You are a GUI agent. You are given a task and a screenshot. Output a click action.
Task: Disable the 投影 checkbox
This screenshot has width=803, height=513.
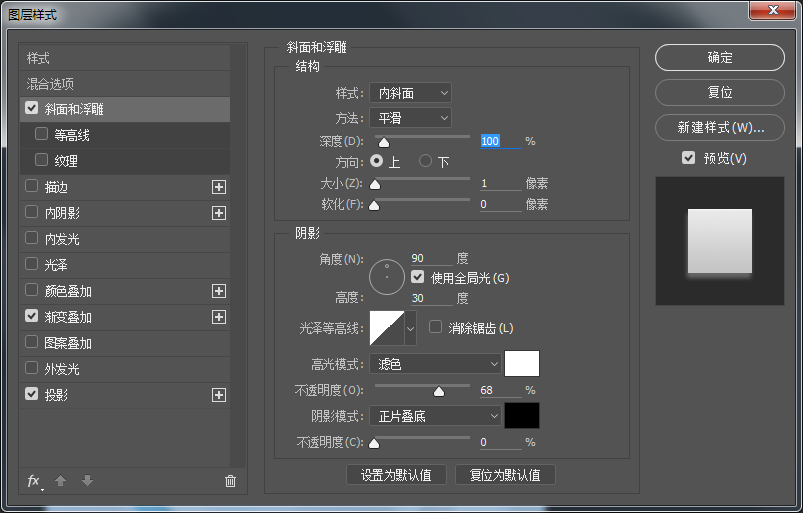[x=32, y=394]
